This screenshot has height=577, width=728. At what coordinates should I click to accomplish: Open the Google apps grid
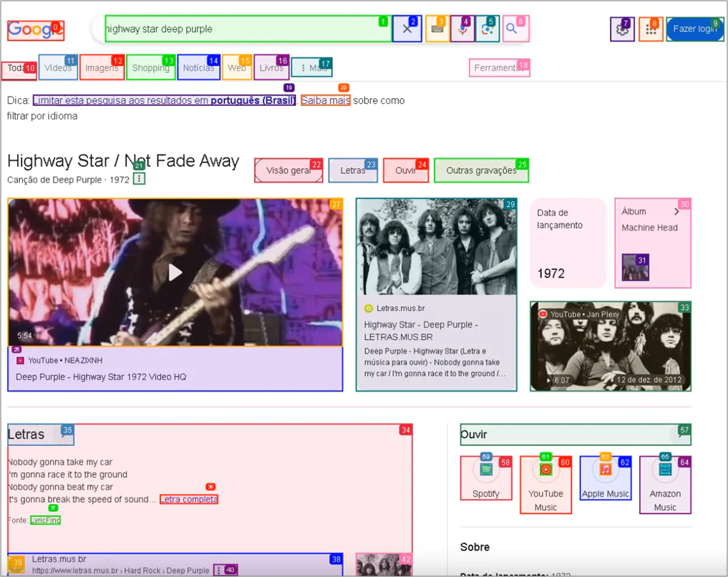651,29
